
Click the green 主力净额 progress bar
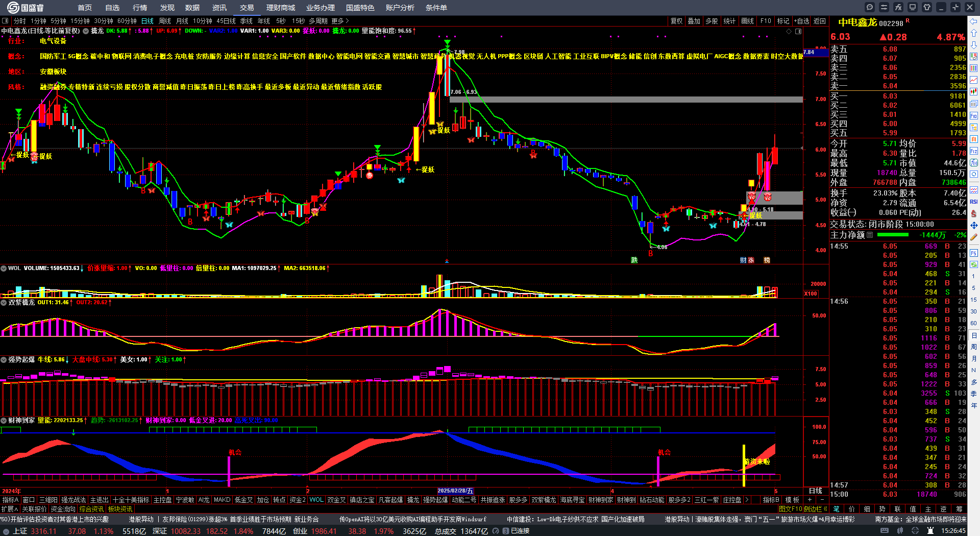(x=892, y=235)
